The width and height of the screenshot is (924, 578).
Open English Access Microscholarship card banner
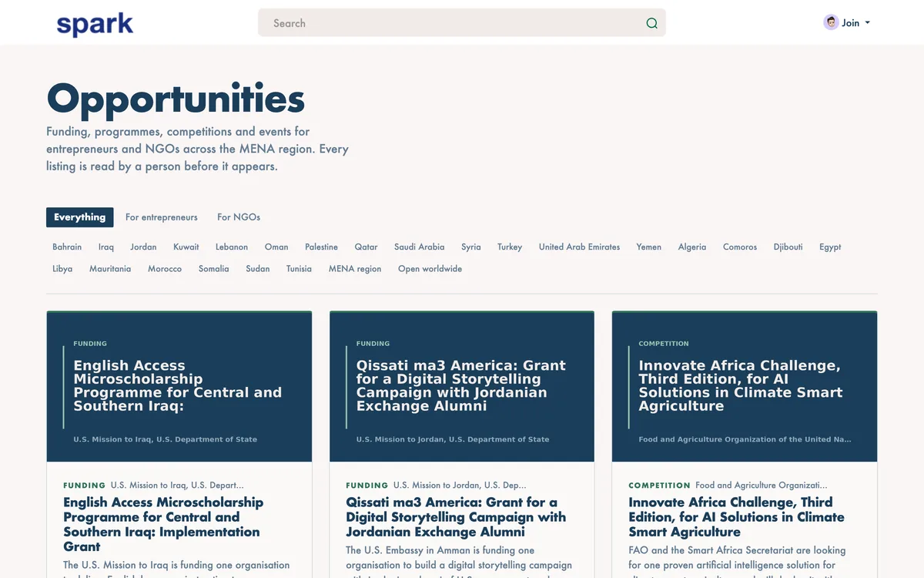pyautogui.click(x=179, y=387)
